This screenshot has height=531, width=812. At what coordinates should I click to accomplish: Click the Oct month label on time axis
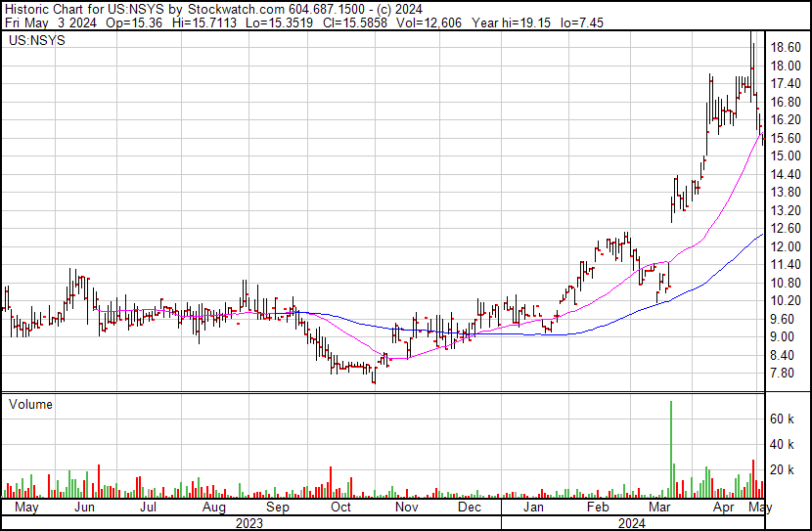tap(340, 509)
